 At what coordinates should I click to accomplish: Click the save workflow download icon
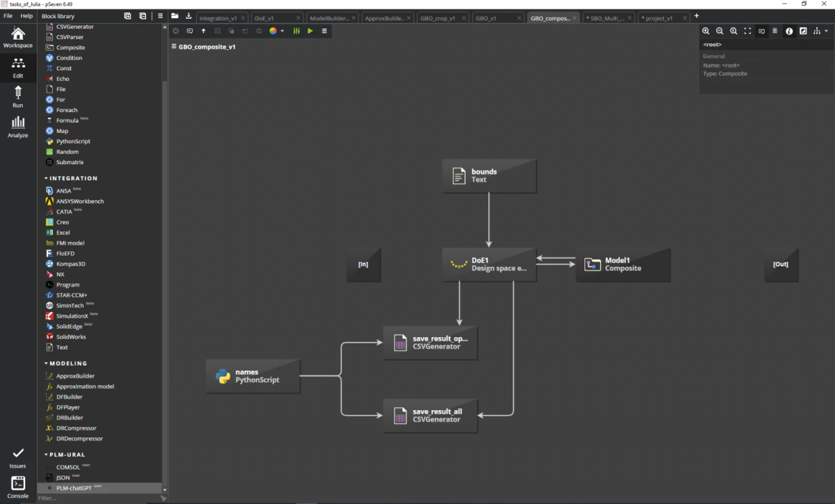pos(189,15)
